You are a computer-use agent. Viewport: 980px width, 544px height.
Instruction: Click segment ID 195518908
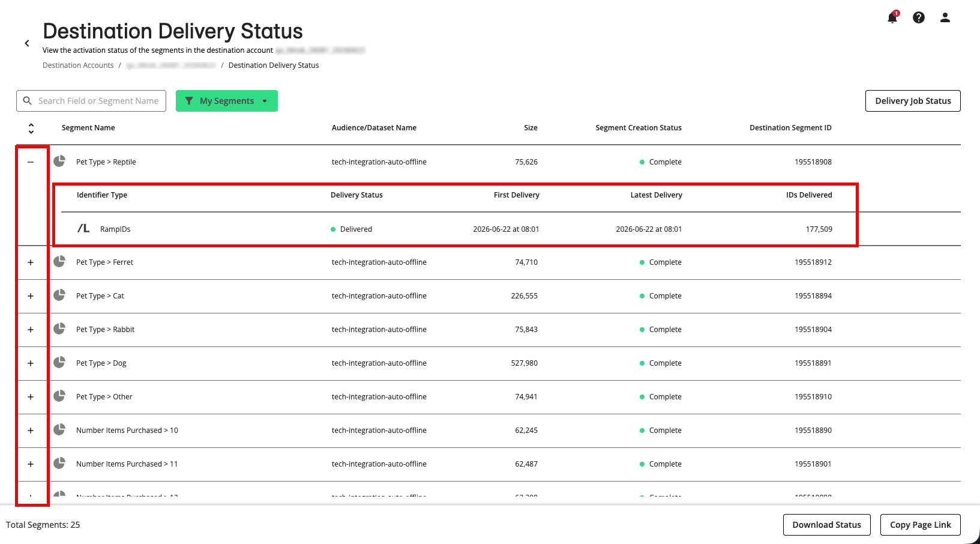[x=813, y=162]
